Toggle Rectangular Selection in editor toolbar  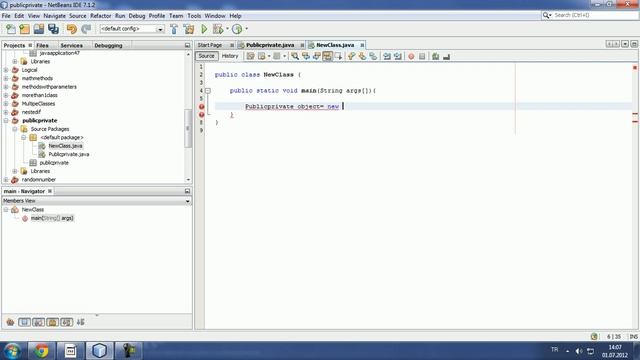pyautogui.click(x=338, y=56)
